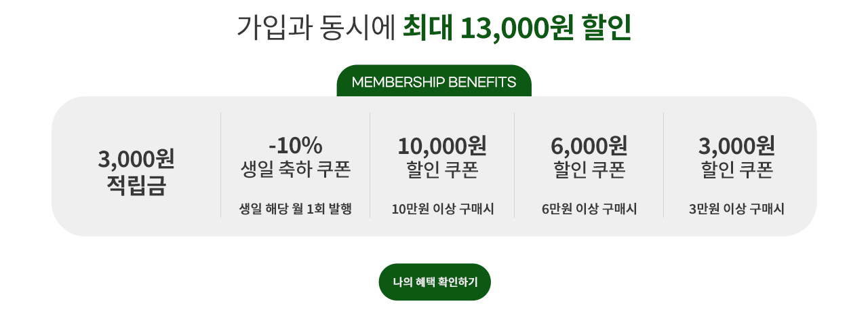Click 할인 쿠폰 label under 6,000원
868x312 pixels.
click(x=589, y=169)
